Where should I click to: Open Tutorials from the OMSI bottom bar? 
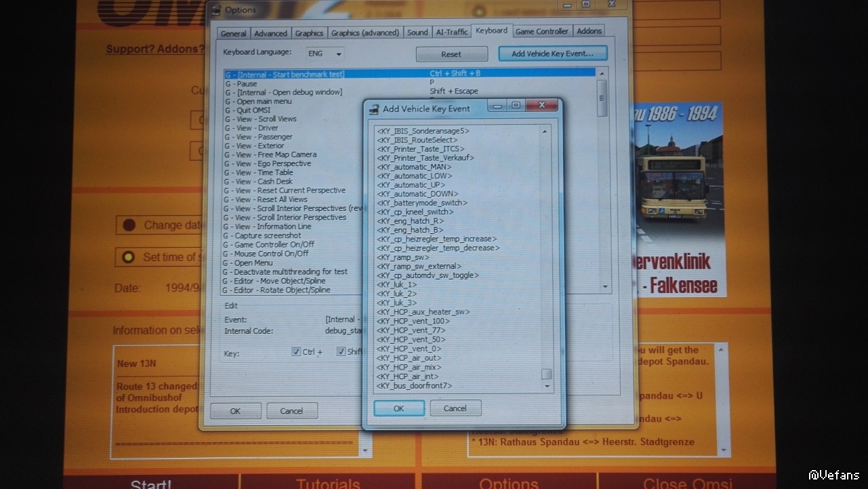[329, 483]
